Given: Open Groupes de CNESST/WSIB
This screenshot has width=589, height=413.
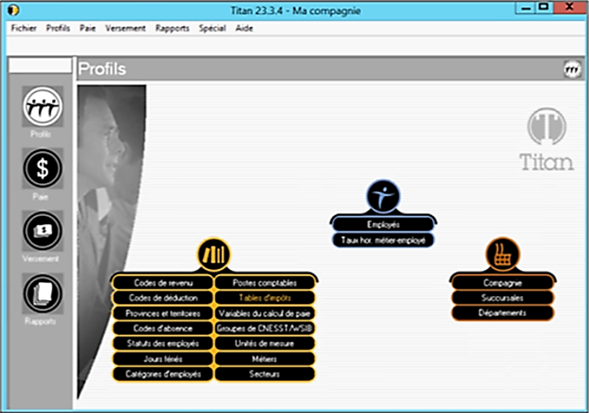Looking at the screenshot, I should coord(264,328).
